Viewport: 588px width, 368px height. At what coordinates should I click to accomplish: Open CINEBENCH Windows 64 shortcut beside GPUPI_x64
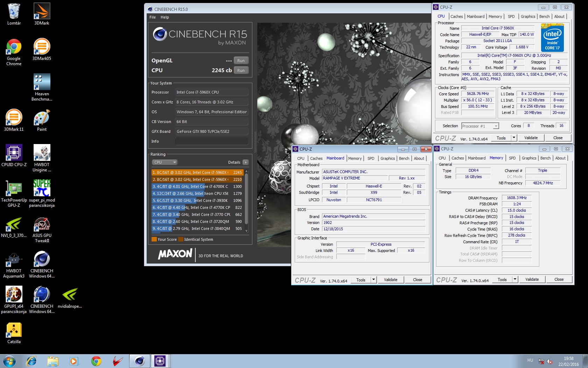tap(42, 300)
